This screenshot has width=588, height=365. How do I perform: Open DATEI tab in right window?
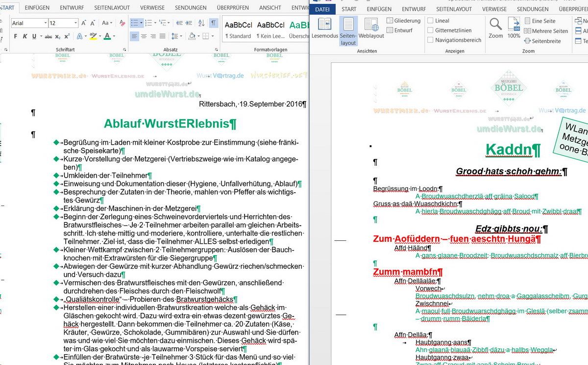pyautogui.click(x=322, y=9)
